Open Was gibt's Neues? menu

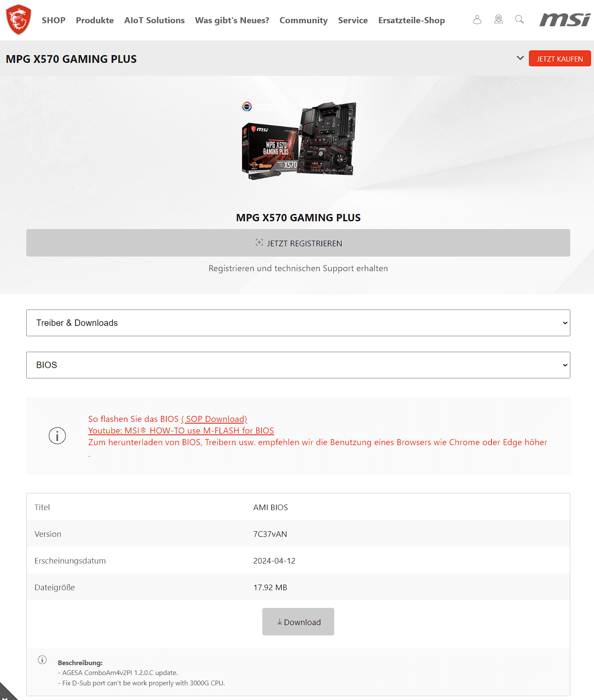pyautogui.click(x=232, y=20)
